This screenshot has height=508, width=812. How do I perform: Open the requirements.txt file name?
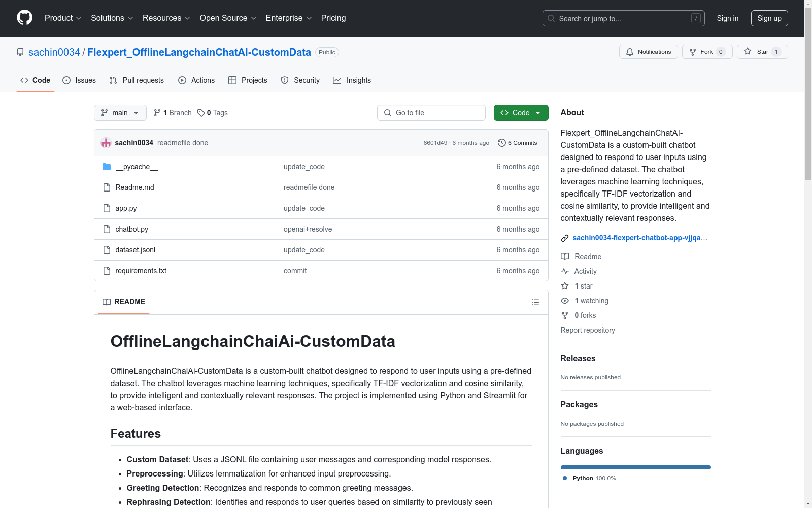tap(141, 271)
